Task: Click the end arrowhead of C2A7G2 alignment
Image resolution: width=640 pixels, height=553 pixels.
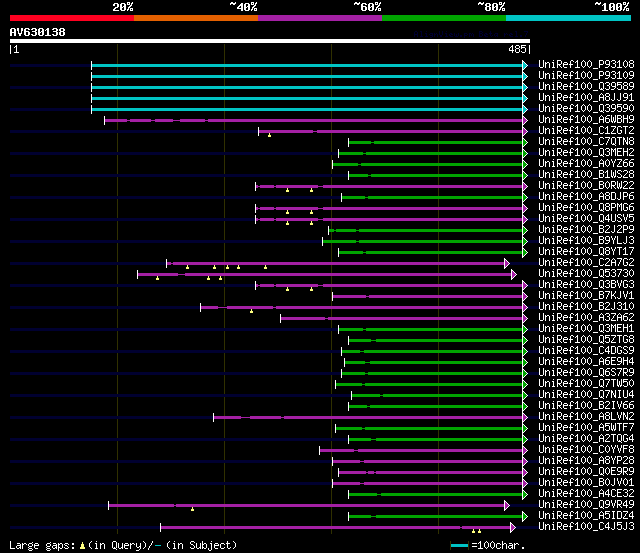Action: coord(507,264)
